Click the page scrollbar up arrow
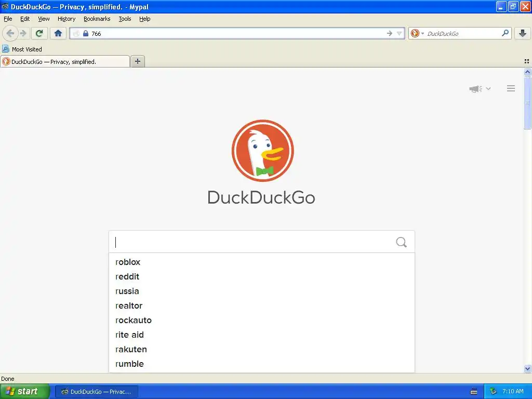 (527, 72)
